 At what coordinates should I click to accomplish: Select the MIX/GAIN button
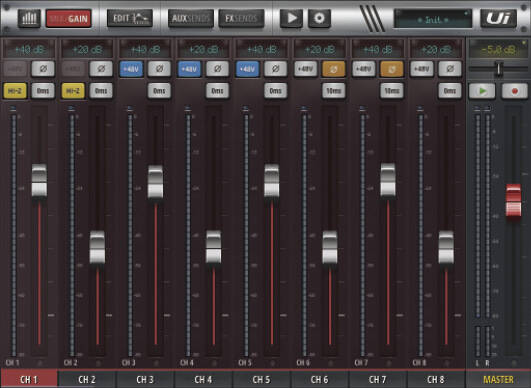(69, 19)
